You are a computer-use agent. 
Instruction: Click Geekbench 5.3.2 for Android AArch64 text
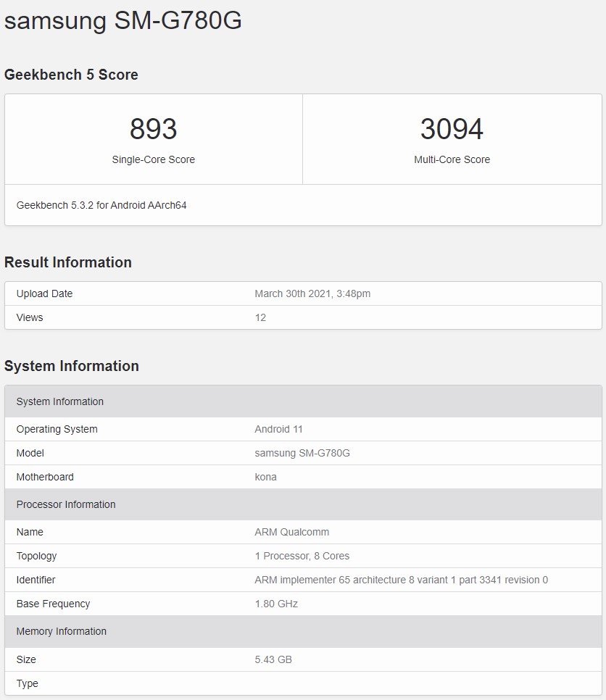(101, 205)
